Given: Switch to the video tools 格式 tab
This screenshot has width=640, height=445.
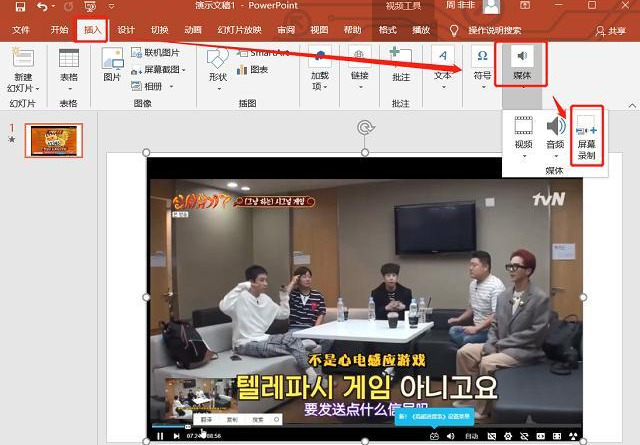Looking at the screenshot, I should [x=387, y=30].
